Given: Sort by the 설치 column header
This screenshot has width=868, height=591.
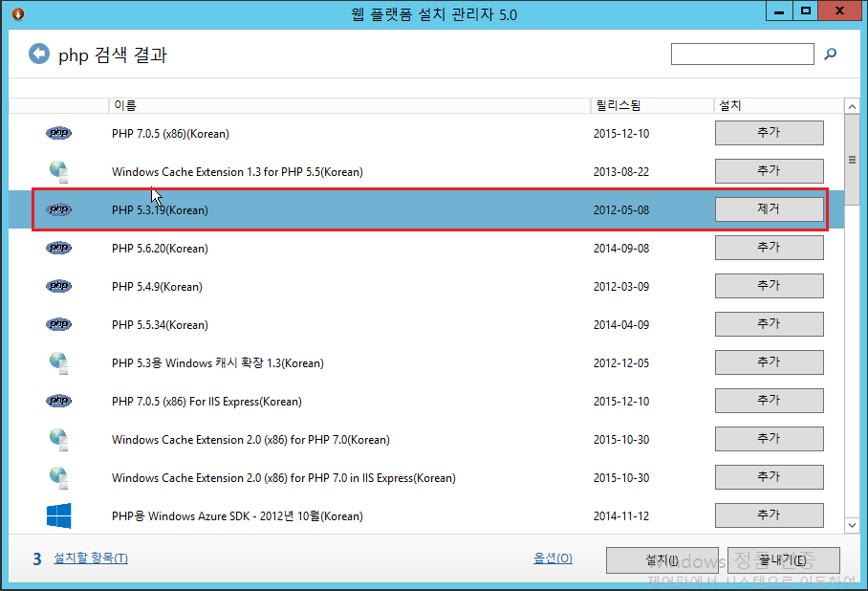Looking at the screenshot, I should click(x=778, y=105).
